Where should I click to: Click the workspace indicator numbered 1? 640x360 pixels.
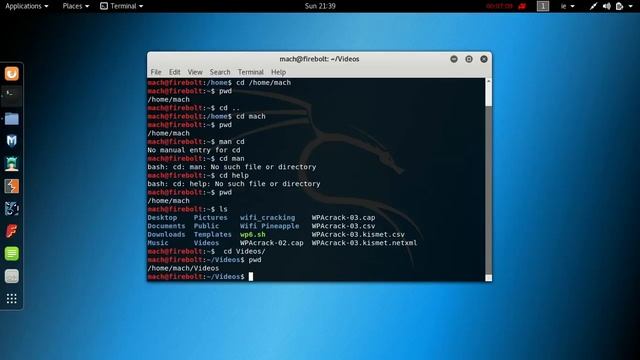(543, 6)
